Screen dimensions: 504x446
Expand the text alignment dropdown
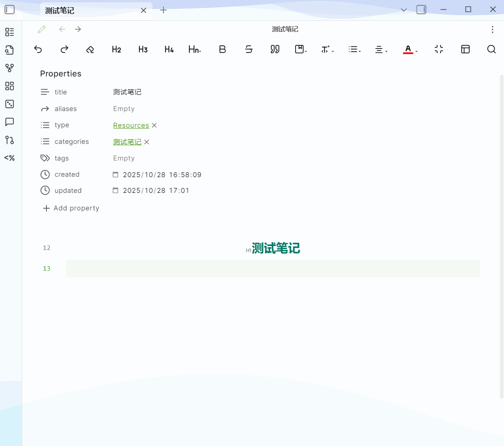tap(381, 49)
